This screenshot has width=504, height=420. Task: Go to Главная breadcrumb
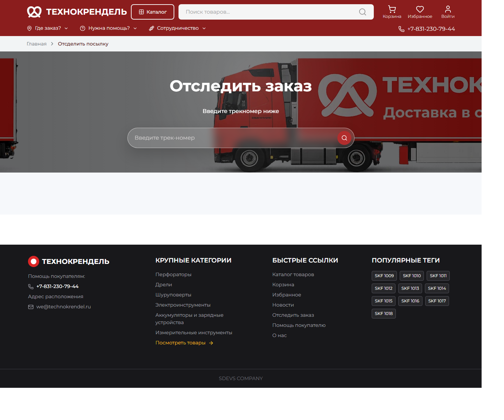click(37, 44)
